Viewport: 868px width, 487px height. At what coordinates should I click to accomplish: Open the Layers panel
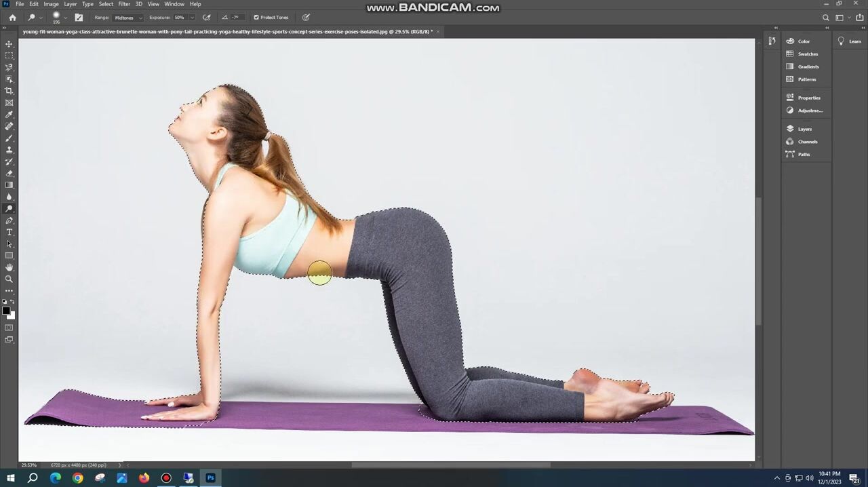pyautogui.click(x=804, y=129)
